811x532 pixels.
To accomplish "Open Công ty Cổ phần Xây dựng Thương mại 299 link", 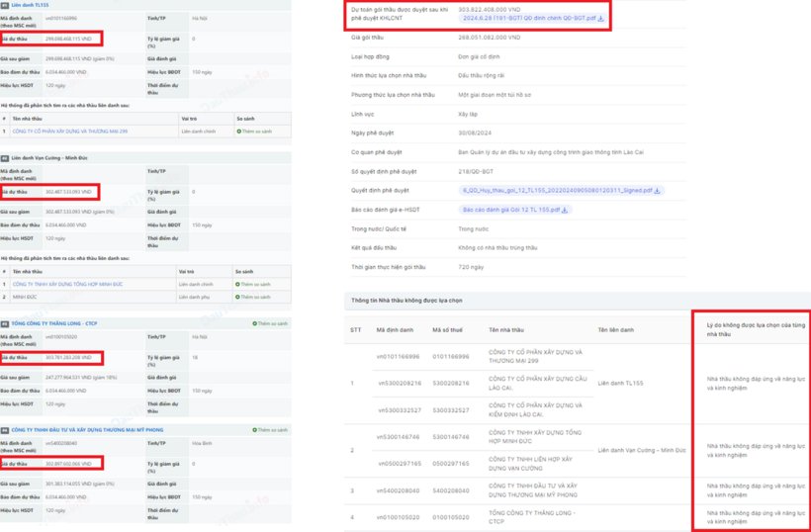I will tap(69, 131).
